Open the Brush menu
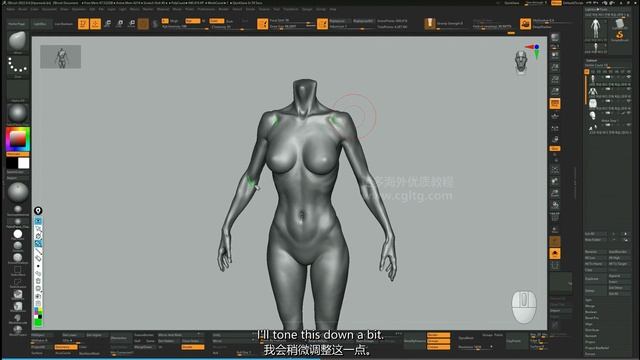This screenshot has height=360, width=640. point(23,9)
